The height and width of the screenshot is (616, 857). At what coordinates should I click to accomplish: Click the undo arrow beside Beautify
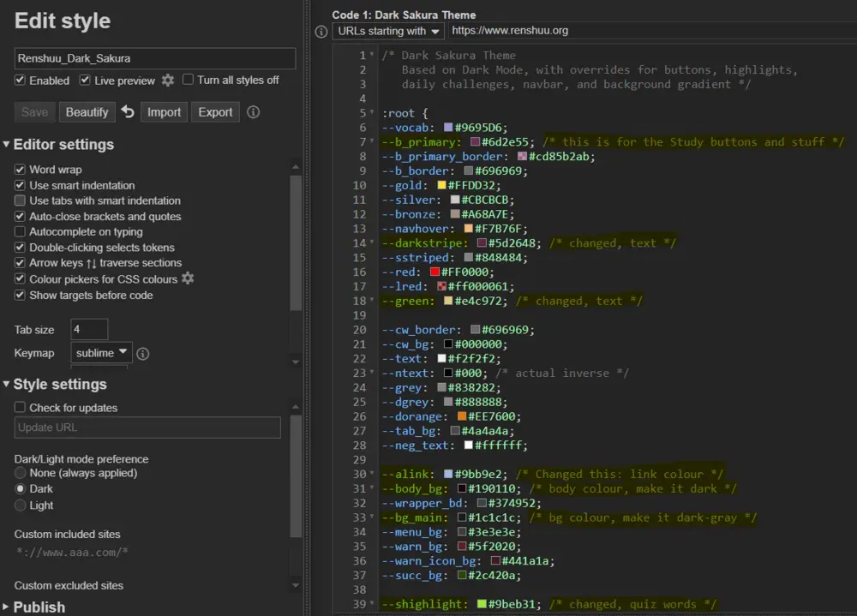tap(128, 112)
